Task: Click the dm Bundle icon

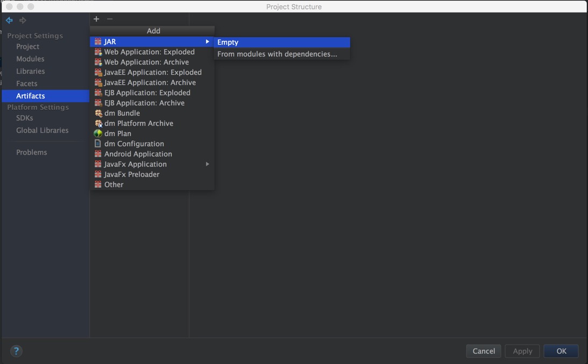Action: (98, 113)
